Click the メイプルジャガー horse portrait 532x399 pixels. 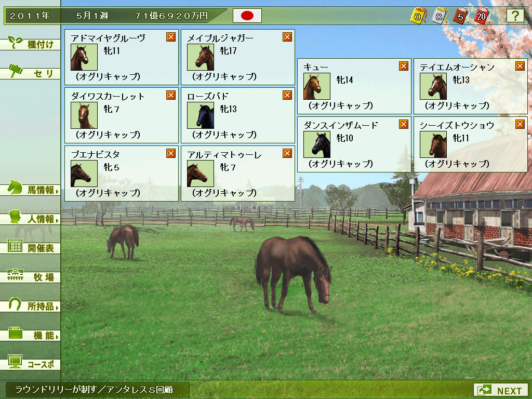tap(201, 57)
